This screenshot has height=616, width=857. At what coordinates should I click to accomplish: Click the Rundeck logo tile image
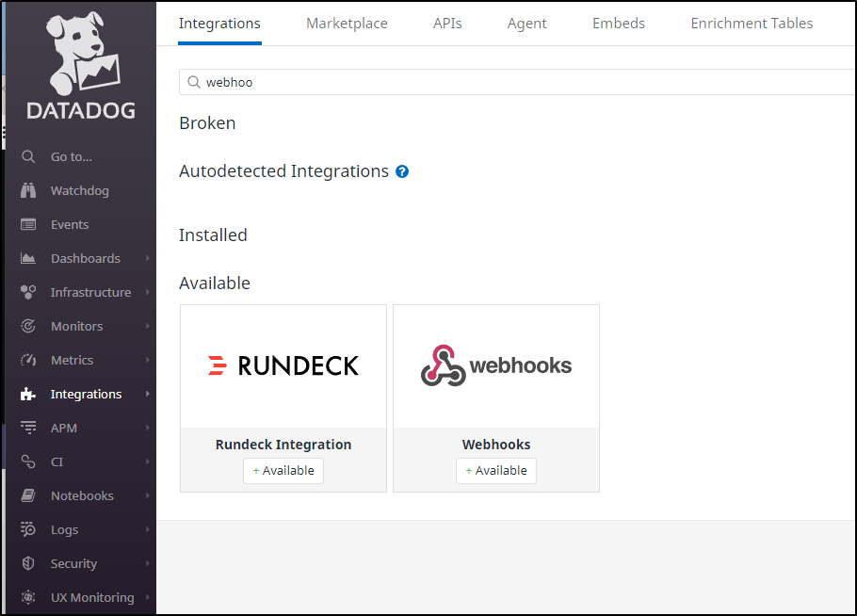pyautogui.click(x=283, y=365)
